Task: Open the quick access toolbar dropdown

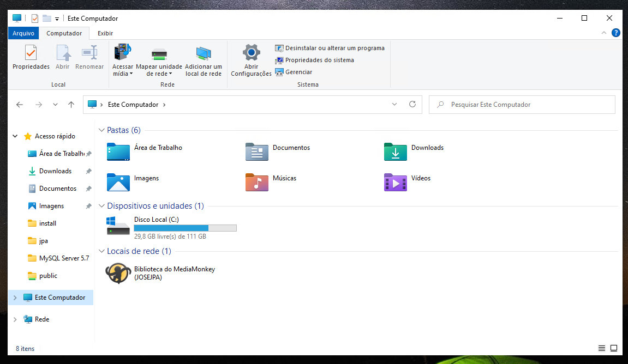Action: coord(57,19)
